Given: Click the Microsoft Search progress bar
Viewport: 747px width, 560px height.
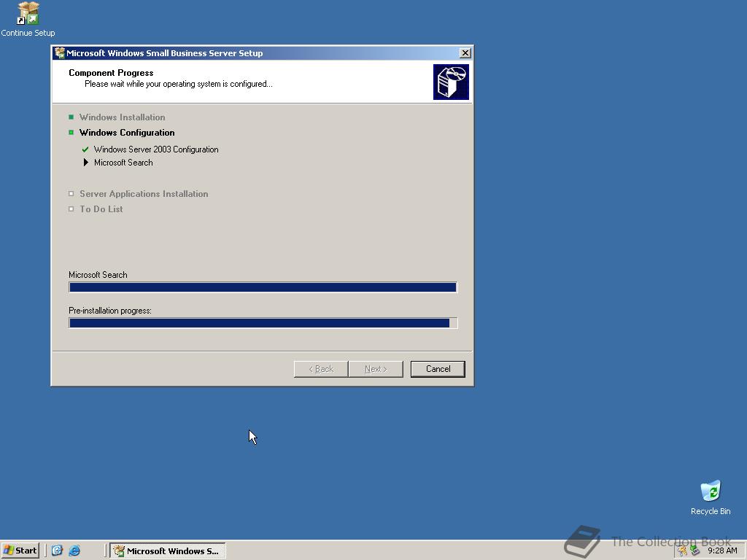Looking at the screenshot, I should [x=263, y=287].
